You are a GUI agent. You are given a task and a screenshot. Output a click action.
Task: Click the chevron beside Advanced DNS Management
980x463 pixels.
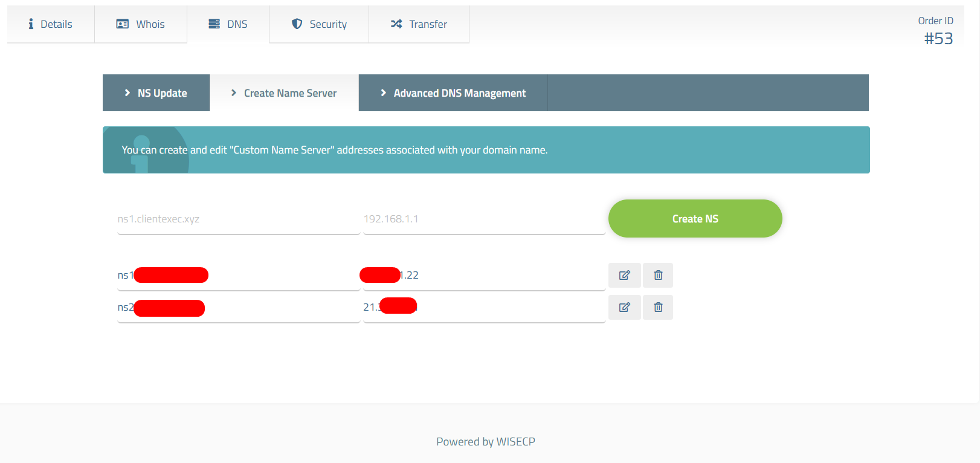[383, 92]
